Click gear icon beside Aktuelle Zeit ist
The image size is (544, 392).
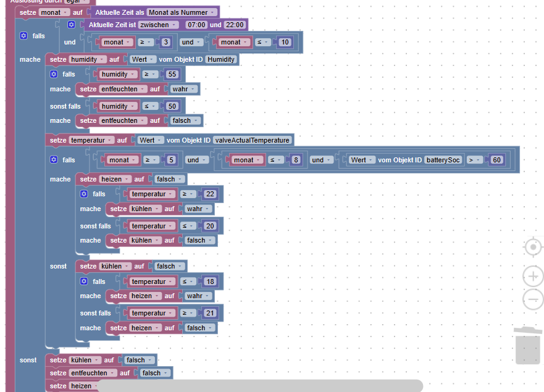[71, 25]
